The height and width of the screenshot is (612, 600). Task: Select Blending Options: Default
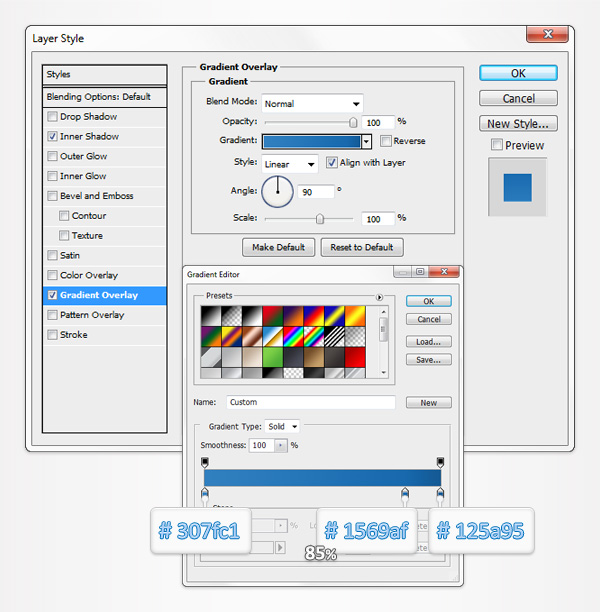point(105,97)
